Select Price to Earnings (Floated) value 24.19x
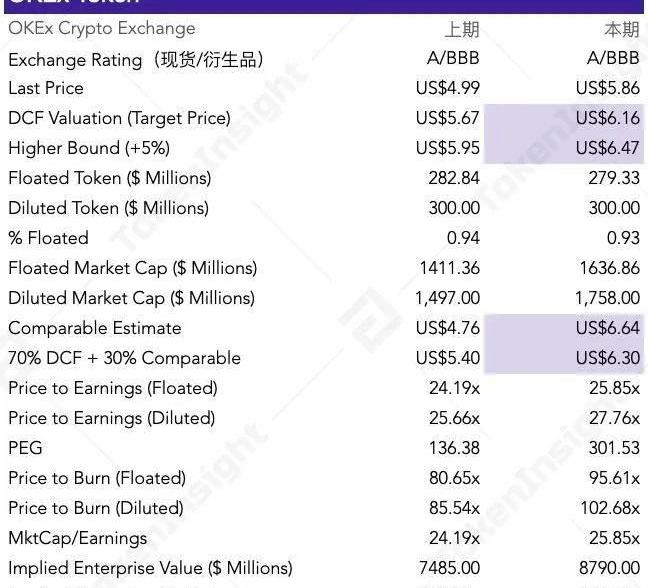 (454, 388)
